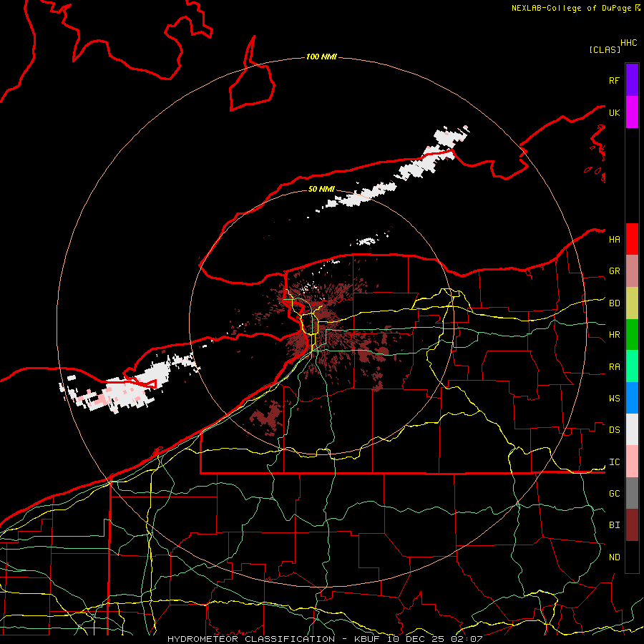Click the IC pink legend swatch
The image size is (644, 644).
[632, 462]
